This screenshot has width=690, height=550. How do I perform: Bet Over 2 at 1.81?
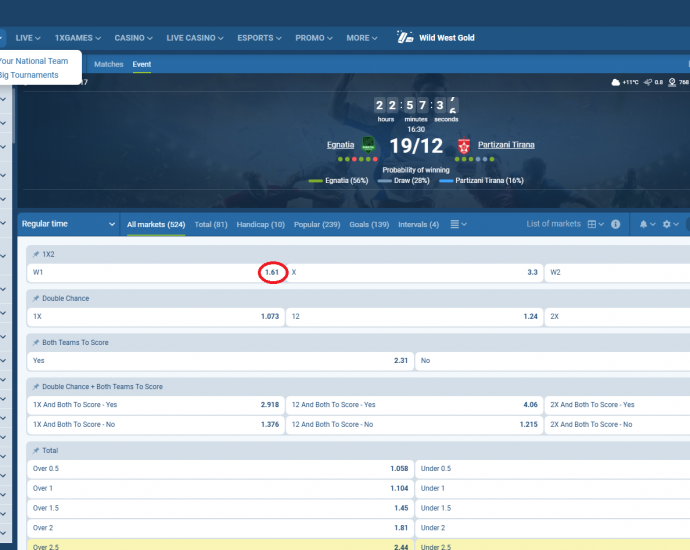pos(220,528)
